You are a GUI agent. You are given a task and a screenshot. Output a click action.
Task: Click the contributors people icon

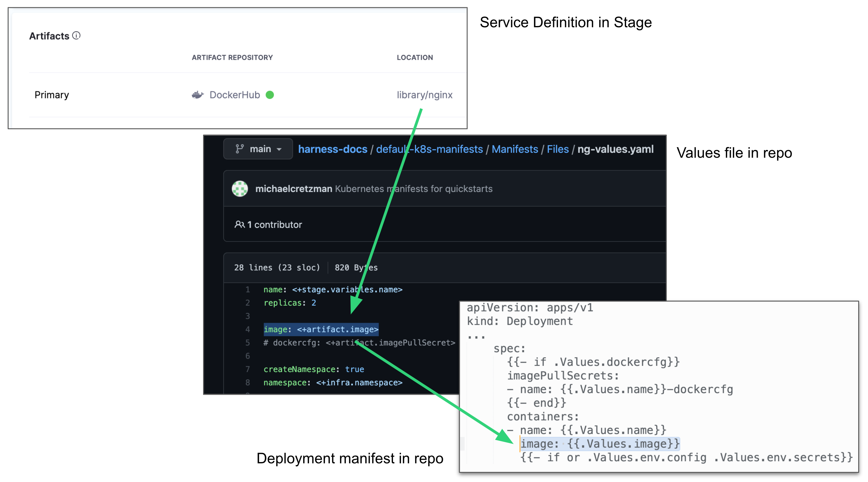240,224
